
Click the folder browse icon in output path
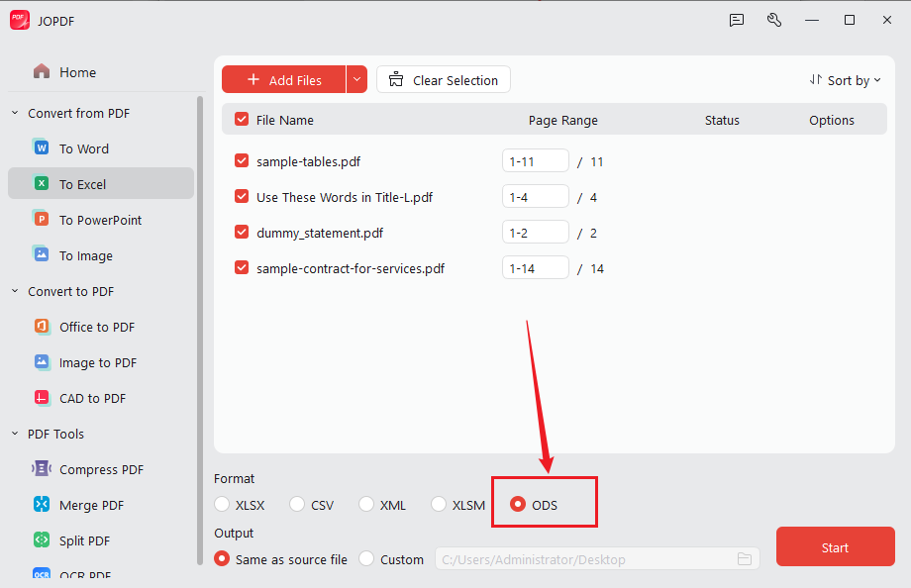pyautogui.click(x=745, y=559)
